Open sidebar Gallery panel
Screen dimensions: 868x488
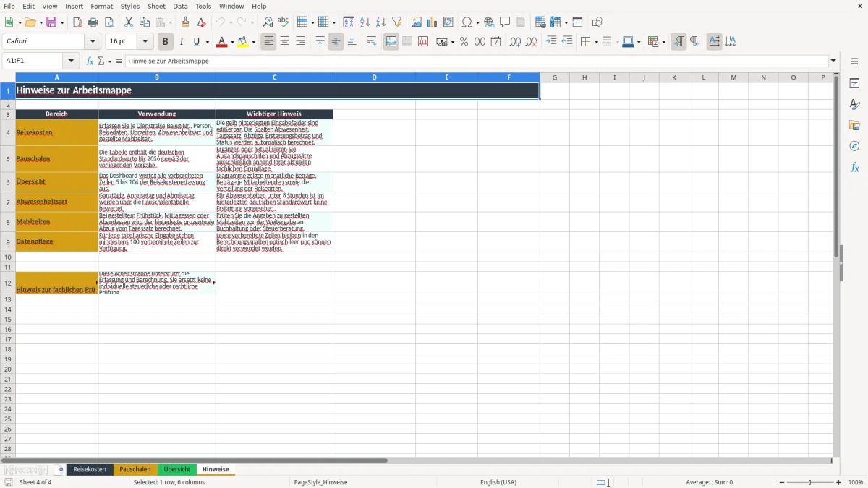click(x=854, y=125)
